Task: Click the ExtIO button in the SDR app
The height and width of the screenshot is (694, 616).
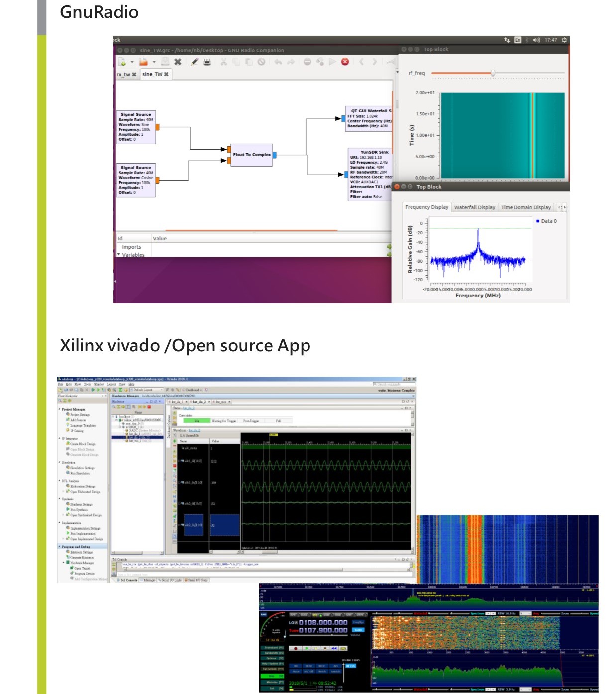Action: [x=358, y=630]
